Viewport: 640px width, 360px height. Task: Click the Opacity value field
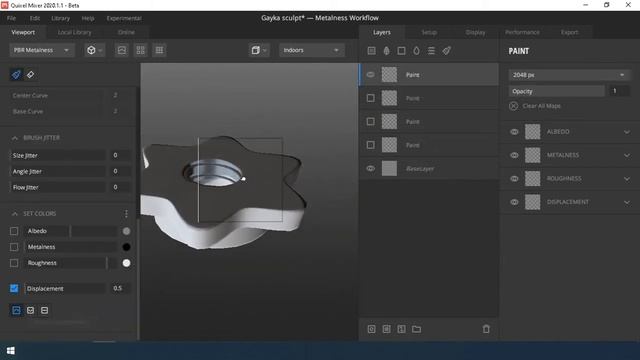[619, 91]
